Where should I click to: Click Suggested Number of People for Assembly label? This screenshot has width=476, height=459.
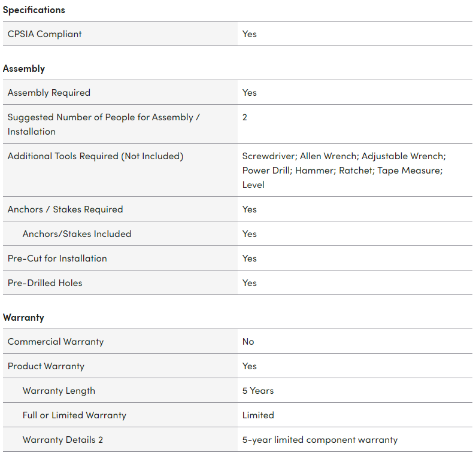104,124
